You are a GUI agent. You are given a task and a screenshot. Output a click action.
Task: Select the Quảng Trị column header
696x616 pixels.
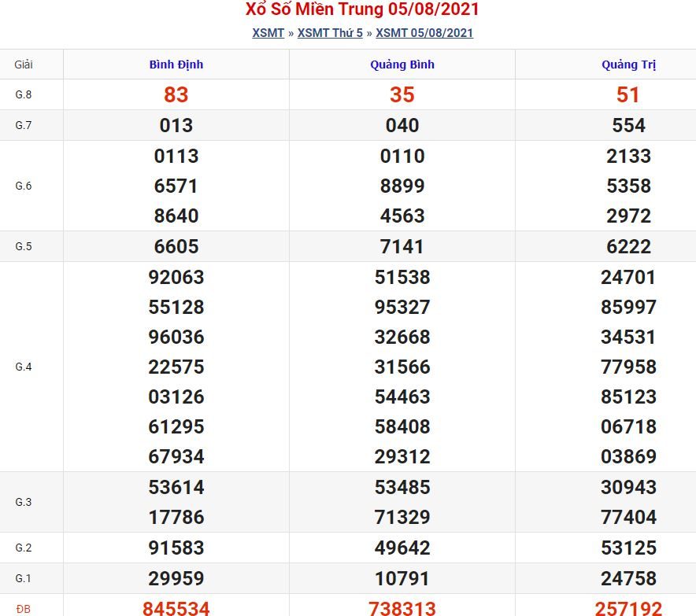point(628,65)
